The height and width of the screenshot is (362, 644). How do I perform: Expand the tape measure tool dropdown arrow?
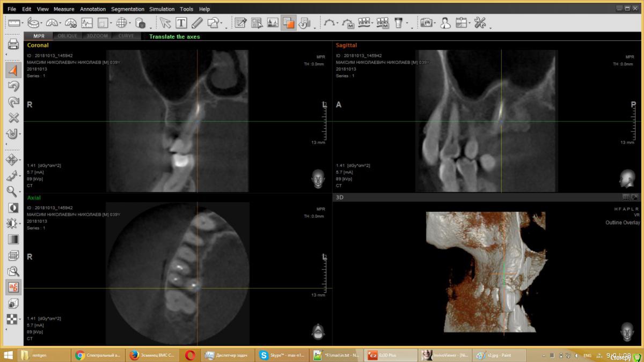point(42,23)
